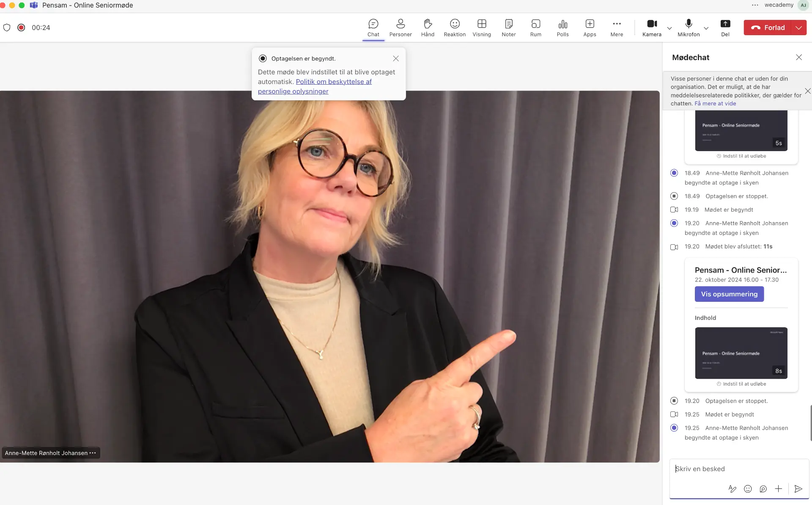The height and width of the screenshot is (505, 812).
Task: Open Politik om beskyttelse af personlige oplysninger link
Action: tap(315, 86)
